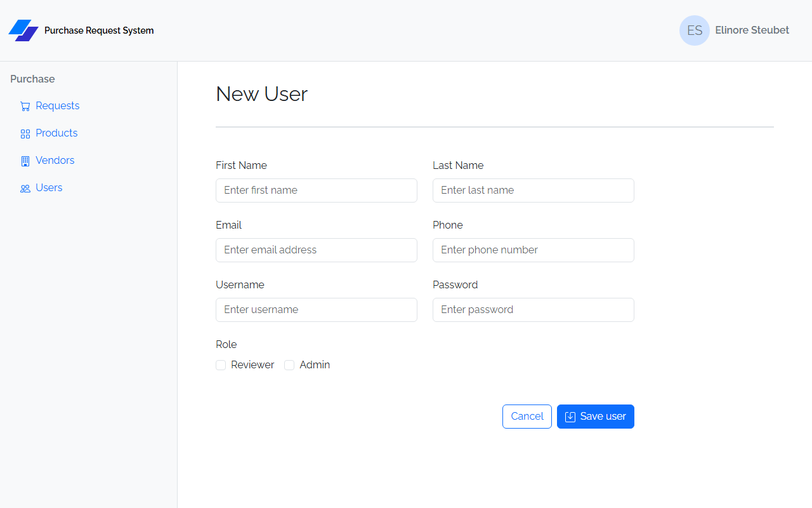
Task: Click the Save user button
Action: click(x=596, y=417)
